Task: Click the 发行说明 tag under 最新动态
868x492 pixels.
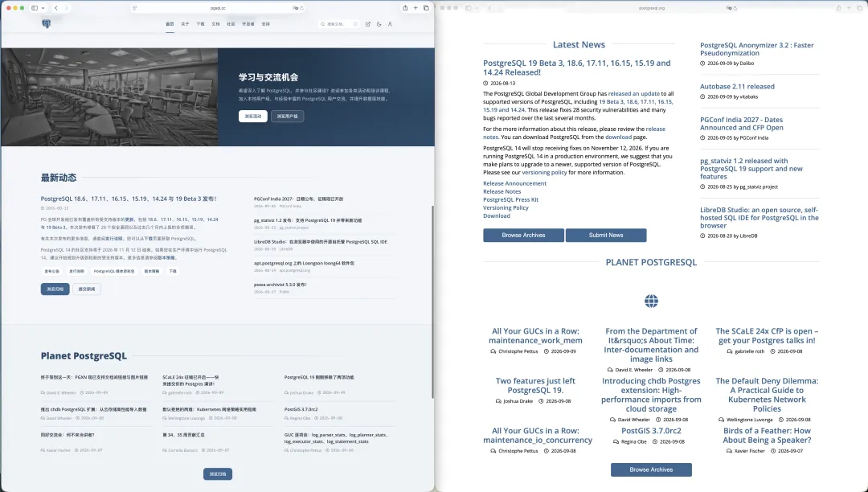Action: tap(76, 271)
